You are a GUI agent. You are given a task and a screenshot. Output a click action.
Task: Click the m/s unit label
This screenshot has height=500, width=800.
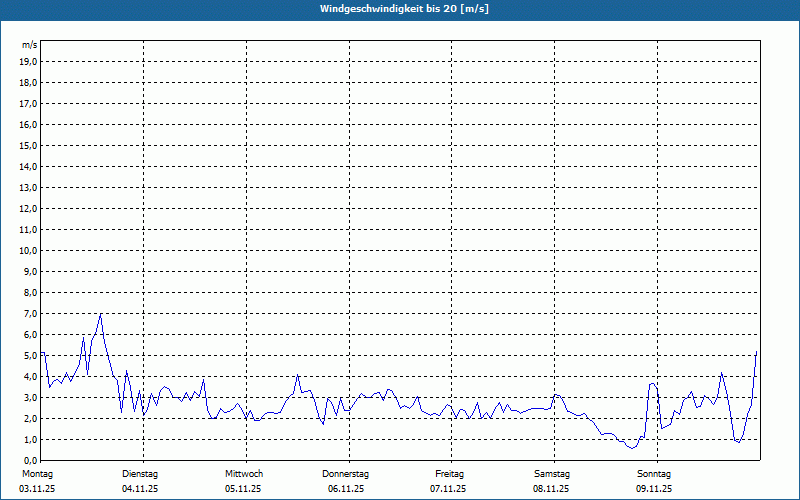30,45
